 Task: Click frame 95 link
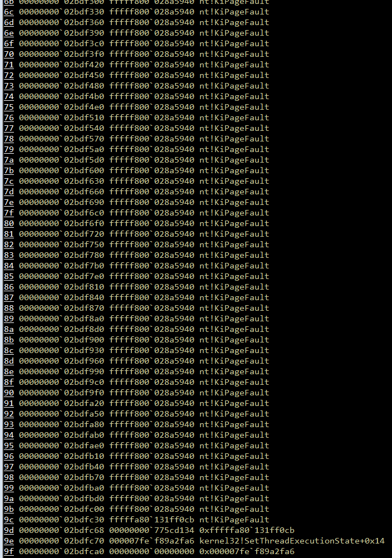click(9, 446)
